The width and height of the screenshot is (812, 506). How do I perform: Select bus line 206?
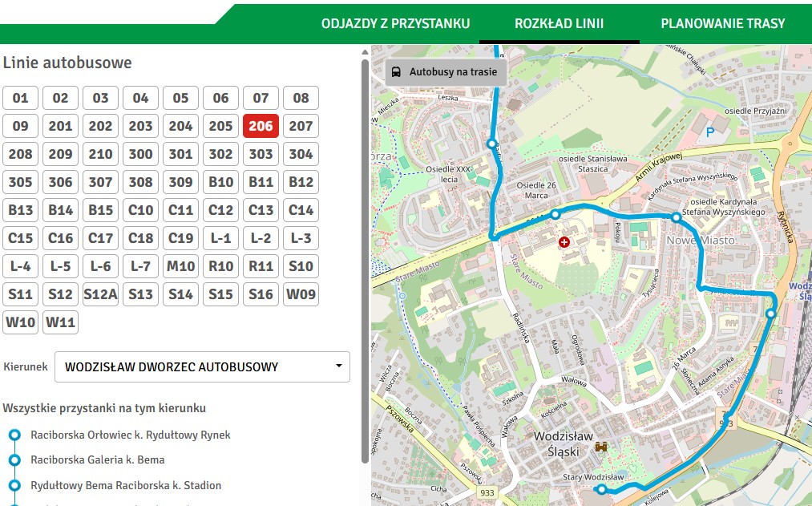[x=261, y=126]
